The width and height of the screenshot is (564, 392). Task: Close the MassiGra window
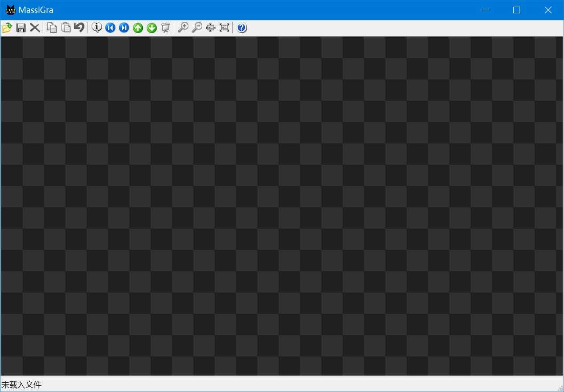click(548, 10)
